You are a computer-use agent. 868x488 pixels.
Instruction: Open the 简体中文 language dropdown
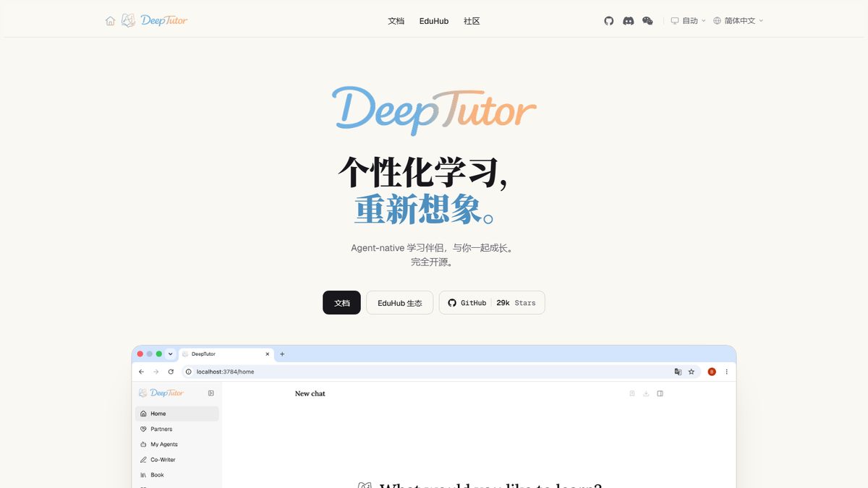(738, 21)
